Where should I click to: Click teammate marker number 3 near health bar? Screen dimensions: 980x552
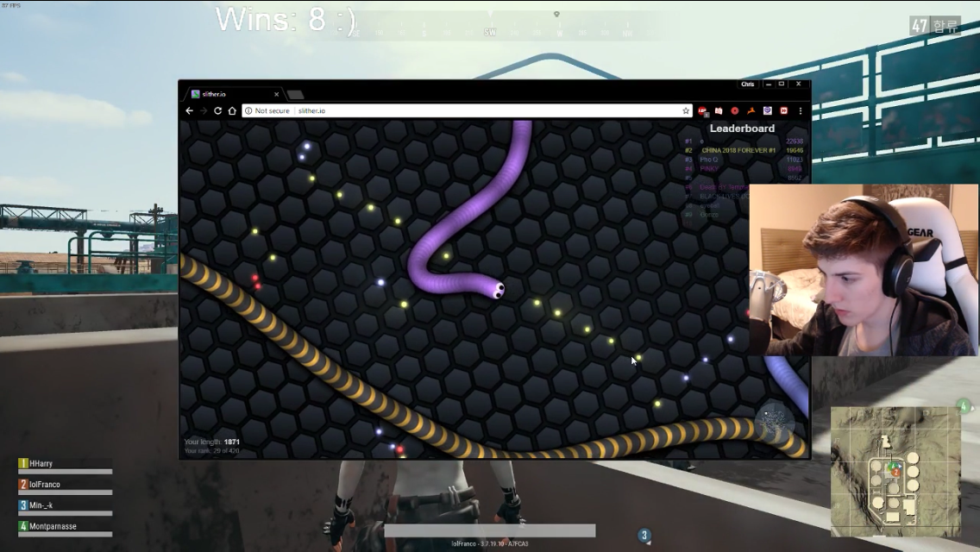pyautogui.click(x=644, y=536)
